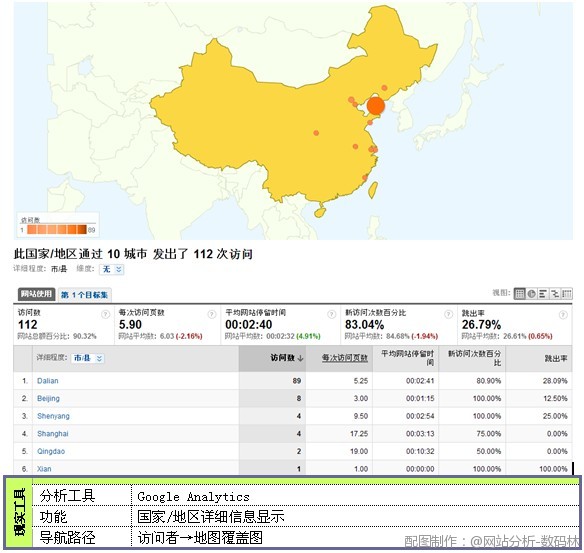Click Shanghai's 17.25 pages per visit

click(359, 434)
